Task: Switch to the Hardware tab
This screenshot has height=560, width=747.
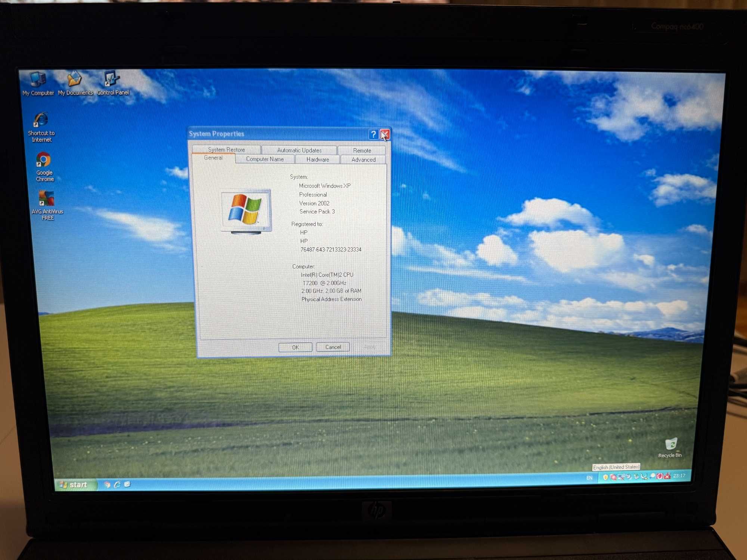Action: coord(317,159)
